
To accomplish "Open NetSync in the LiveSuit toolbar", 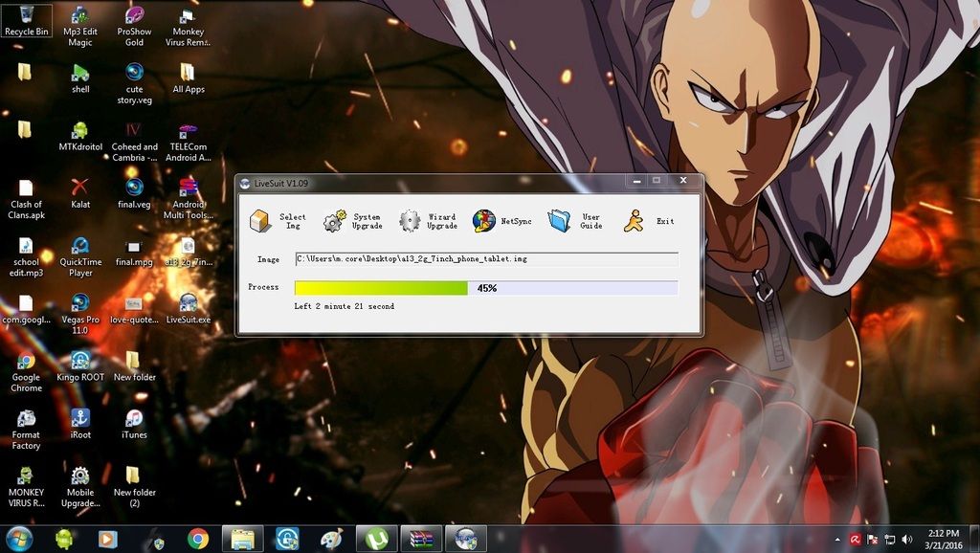I will click(x=483, y=221).
